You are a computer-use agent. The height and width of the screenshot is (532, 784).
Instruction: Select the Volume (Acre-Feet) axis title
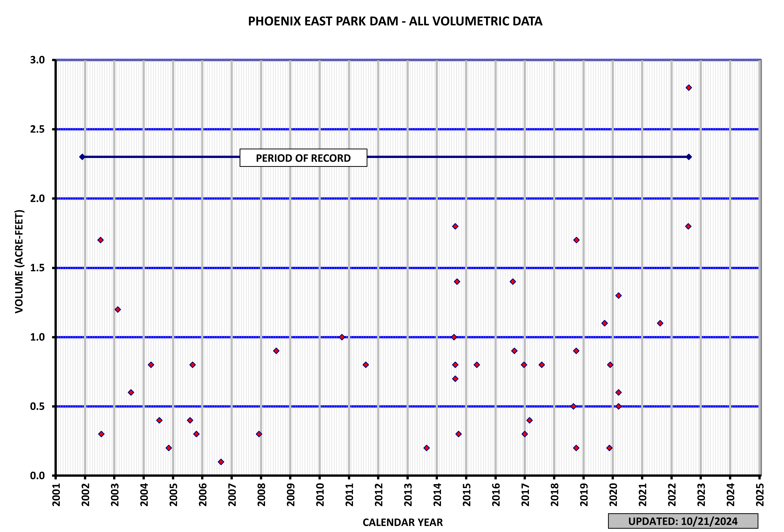click(x=19, y=261)
